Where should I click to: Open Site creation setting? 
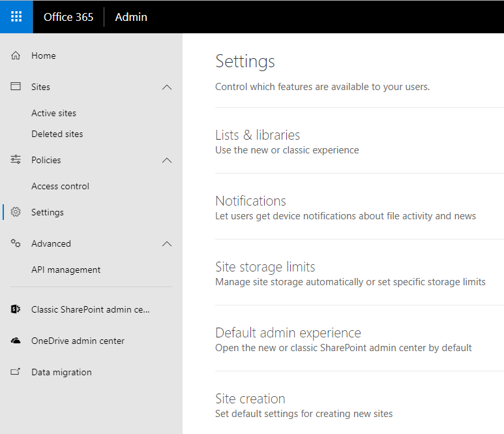(x=250, y=399)
